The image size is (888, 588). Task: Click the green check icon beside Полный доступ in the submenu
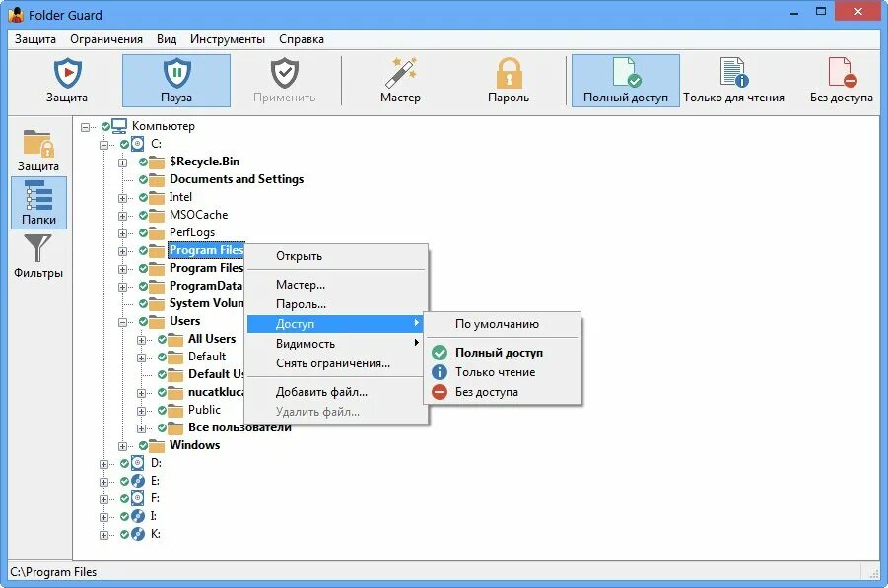(440, 353)
